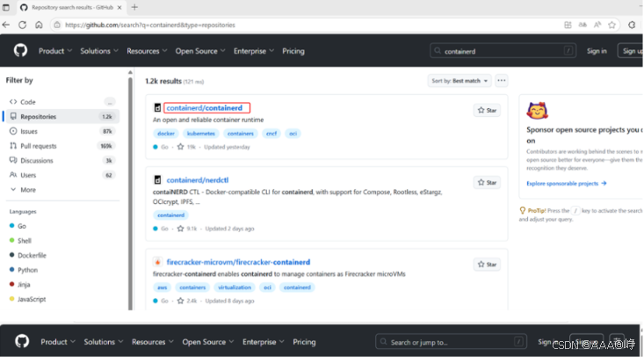The height and width of the screenshot is (357, 644).
Task: Filter results by Repositories
Action: (62, 117)
